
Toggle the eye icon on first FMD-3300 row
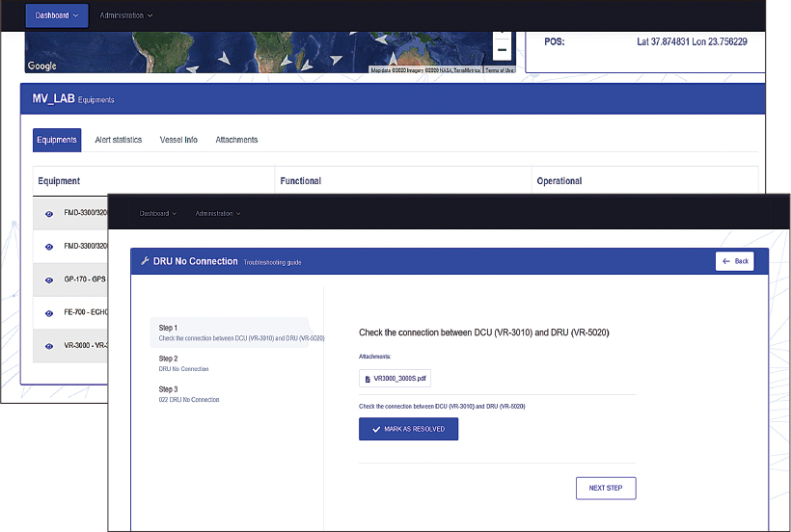49,214
